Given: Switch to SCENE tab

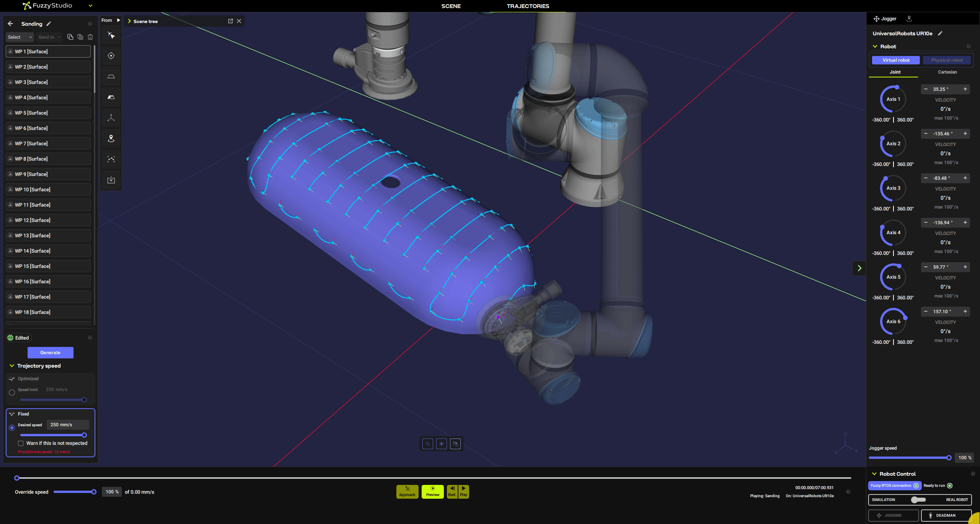Looking at the screenshot, I should pos(451,6).
